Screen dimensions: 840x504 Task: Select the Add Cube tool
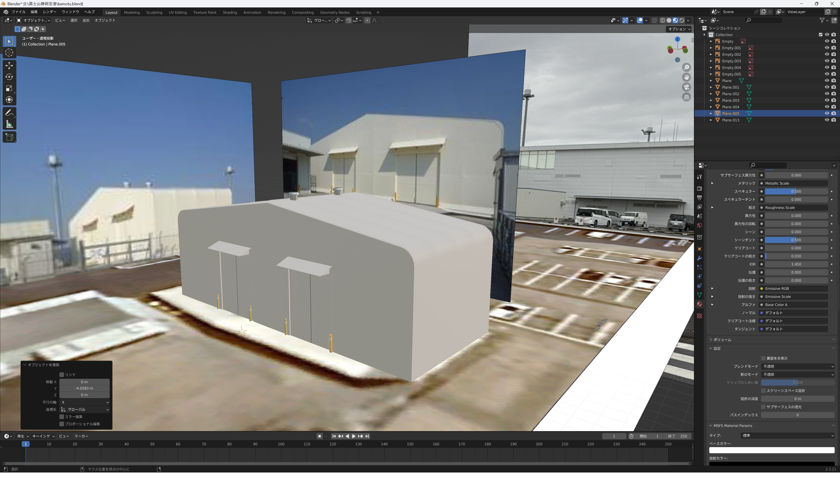(9, 137)
